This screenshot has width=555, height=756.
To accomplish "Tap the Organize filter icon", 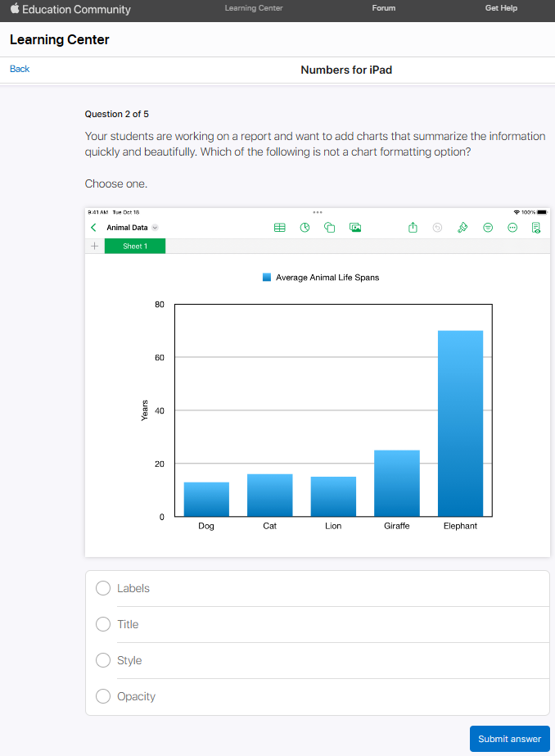I will 488,228.
